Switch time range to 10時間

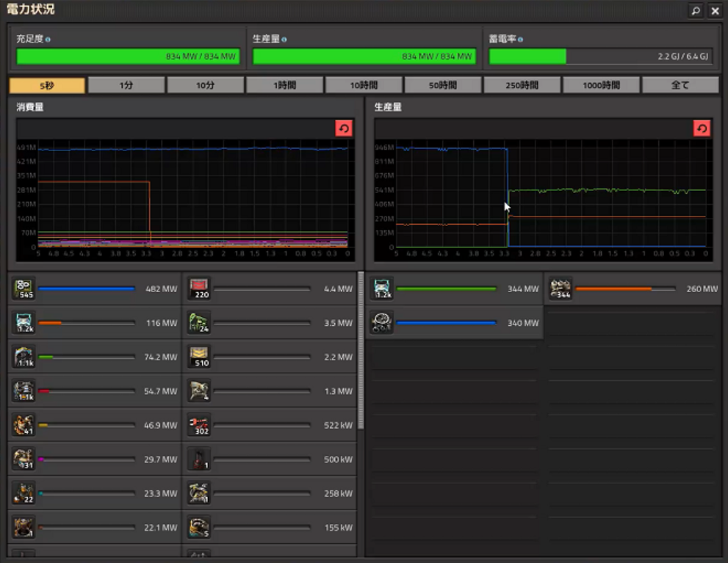(364, 85)
